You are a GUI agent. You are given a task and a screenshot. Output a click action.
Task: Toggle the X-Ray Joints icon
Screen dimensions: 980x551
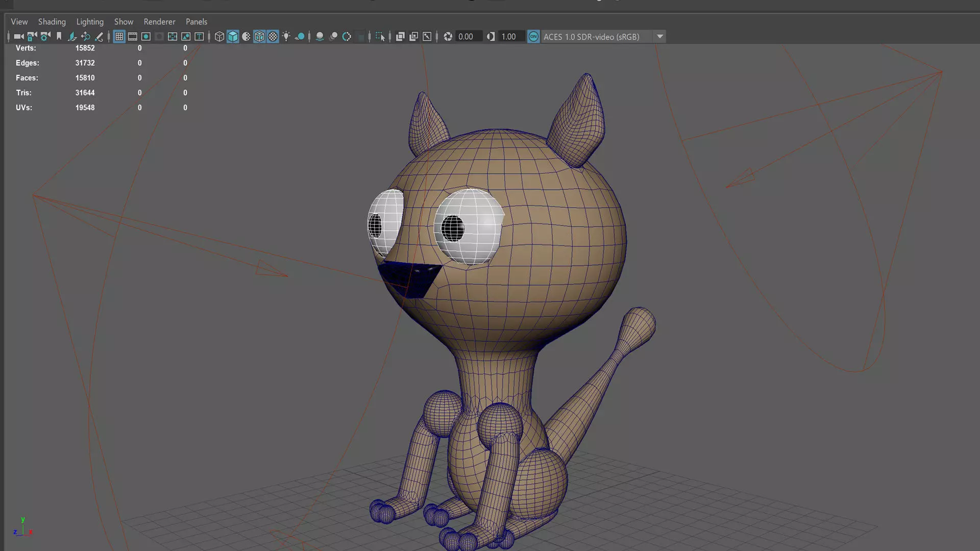pos(427,37)
